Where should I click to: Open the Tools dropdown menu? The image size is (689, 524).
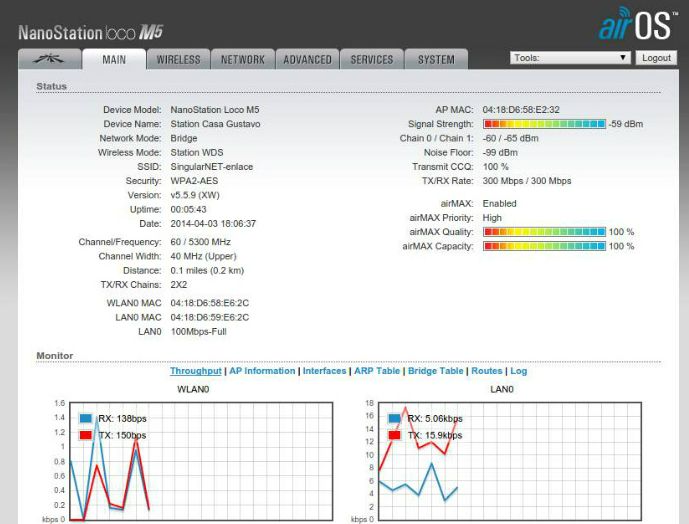[x=570, y=58]
